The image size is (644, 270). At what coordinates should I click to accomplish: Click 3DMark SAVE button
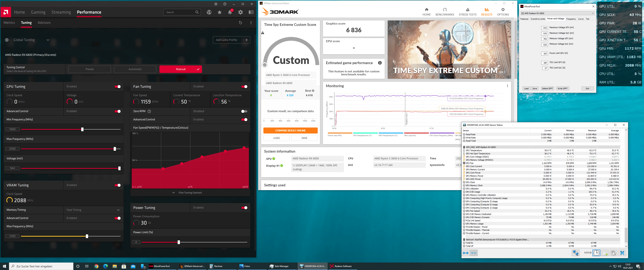pos(304,138)
